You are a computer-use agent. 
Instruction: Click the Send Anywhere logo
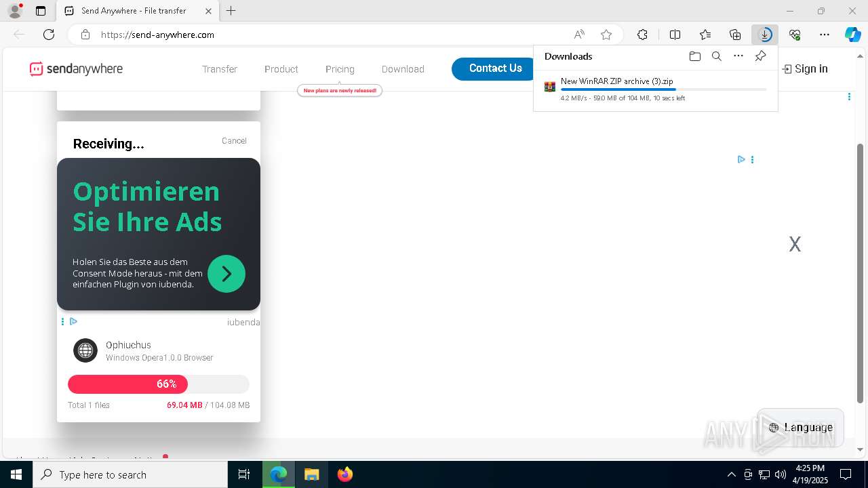(x=76, y=68)
